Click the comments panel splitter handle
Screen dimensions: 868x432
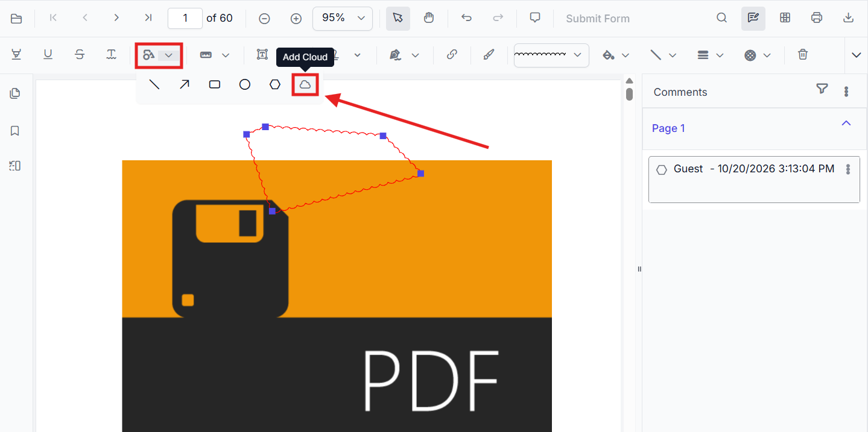pos(639,269)
